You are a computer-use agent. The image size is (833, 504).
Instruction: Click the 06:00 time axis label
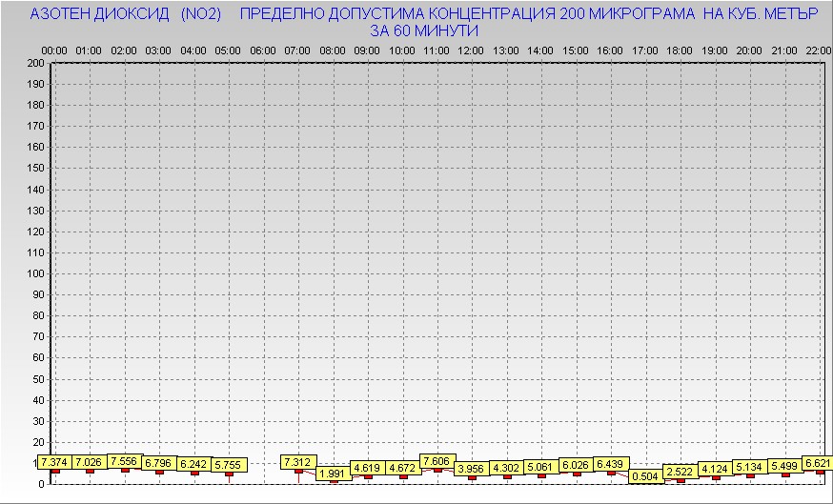pos(263,50)
